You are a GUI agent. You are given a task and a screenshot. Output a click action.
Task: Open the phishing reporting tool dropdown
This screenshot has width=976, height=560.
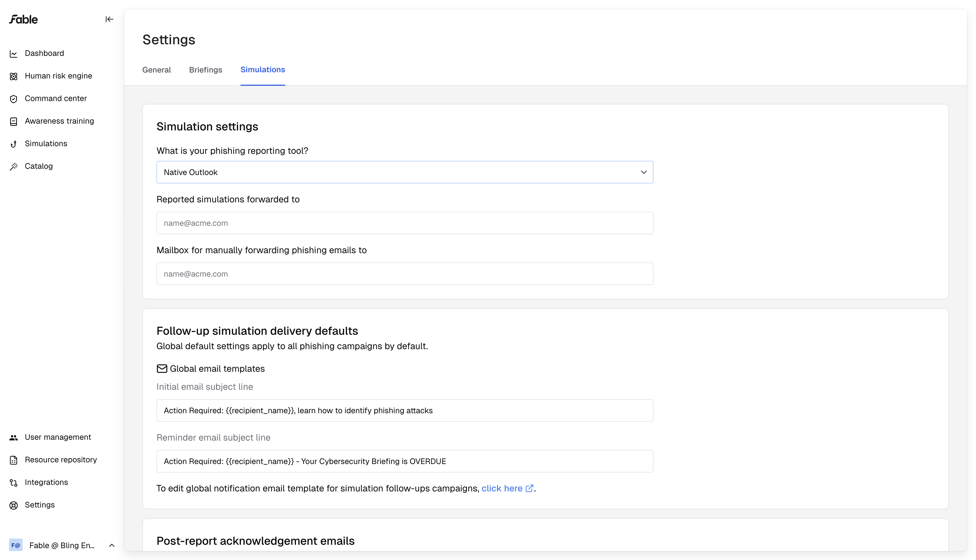point(405,172)
